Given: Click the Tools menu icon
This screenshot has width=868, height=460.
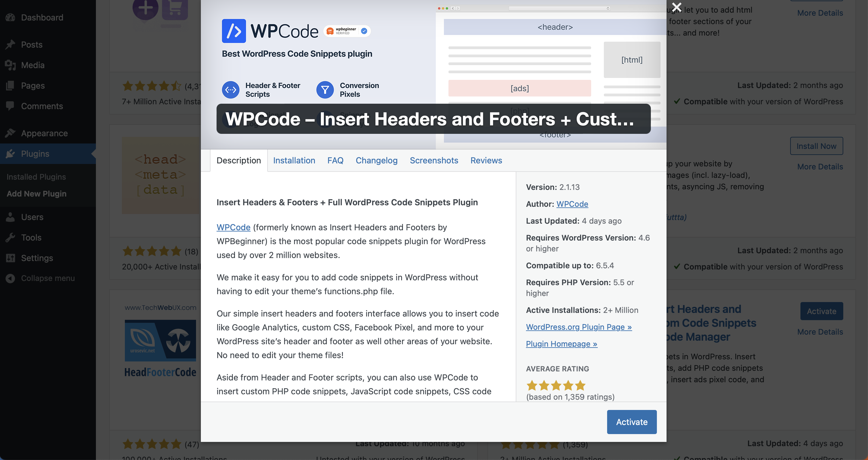Looking at the screenshot, I should coord(10,237).
